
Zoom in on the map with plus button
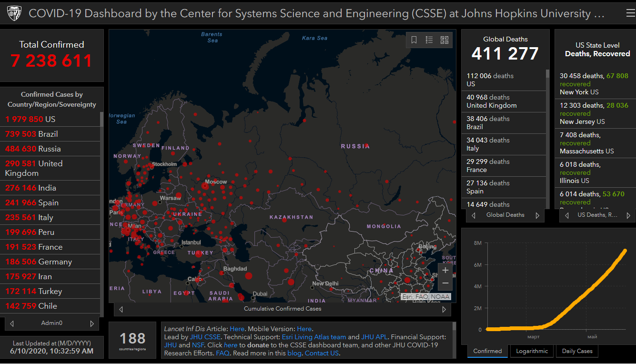tap(445, 270)
